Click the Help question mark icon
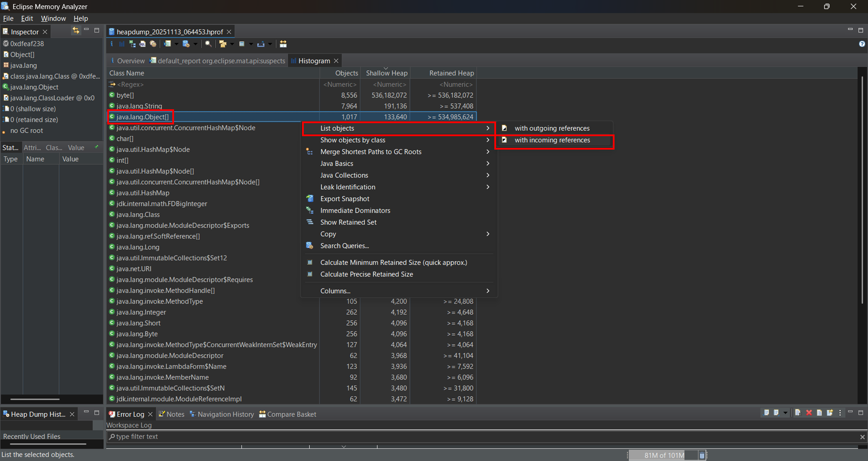Viewport: 868px width, 461px height. tap(862, 44)
